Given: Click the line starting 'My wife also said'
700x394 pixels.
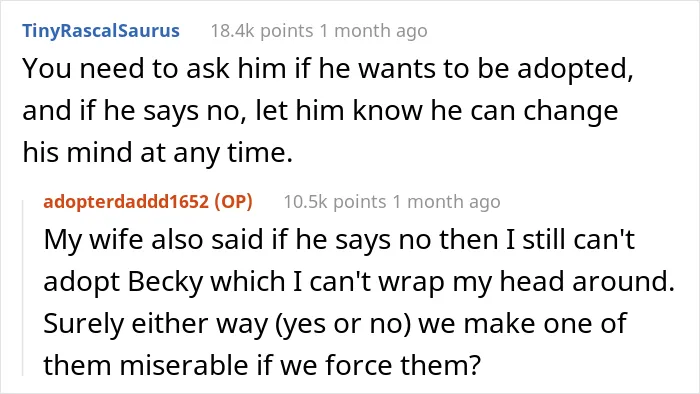Looking at the screenshot, I should click(339, 240).
